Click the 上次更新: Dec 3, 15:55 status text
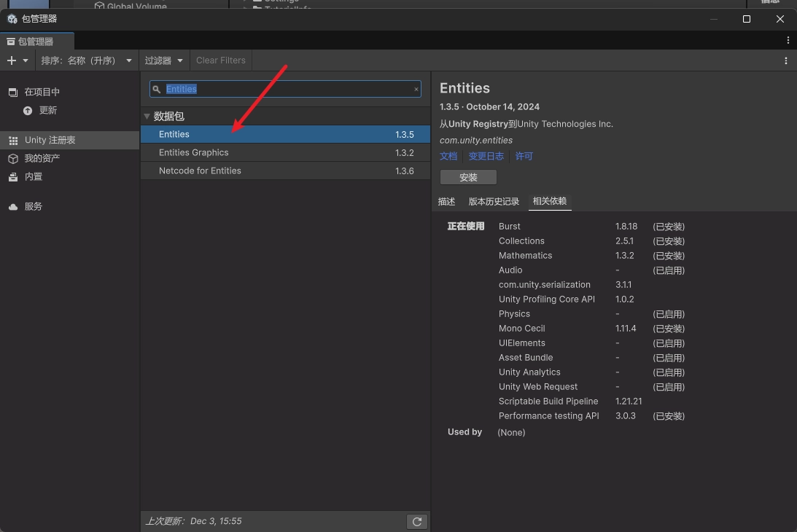Image resolution: width=797 pixels, height=532 pixels. pos(194,521)
